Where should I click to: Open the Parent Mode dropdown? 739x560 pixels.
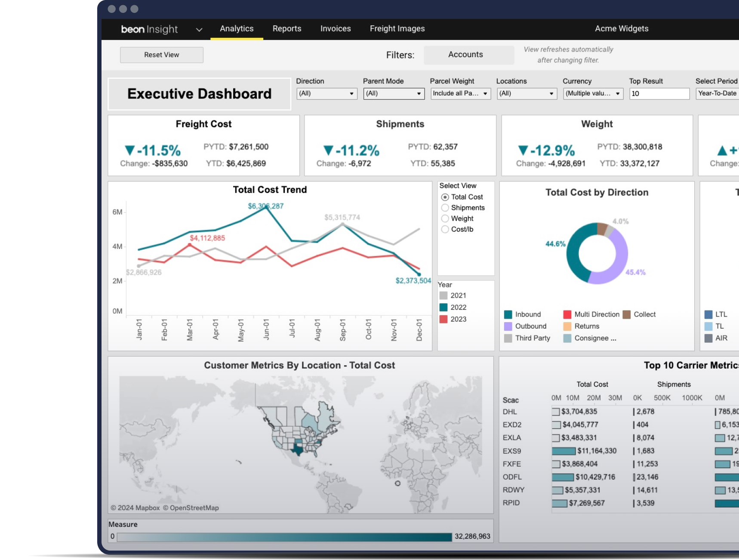394,93
